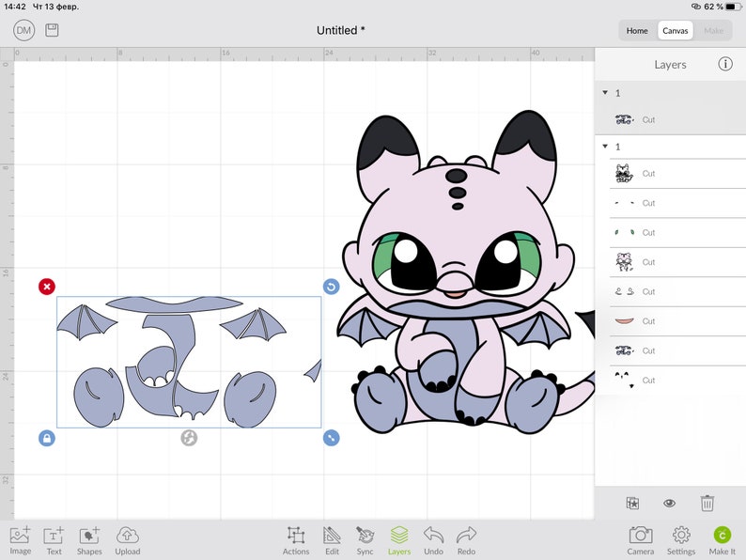Click the green Make It button

pos(723,541)
